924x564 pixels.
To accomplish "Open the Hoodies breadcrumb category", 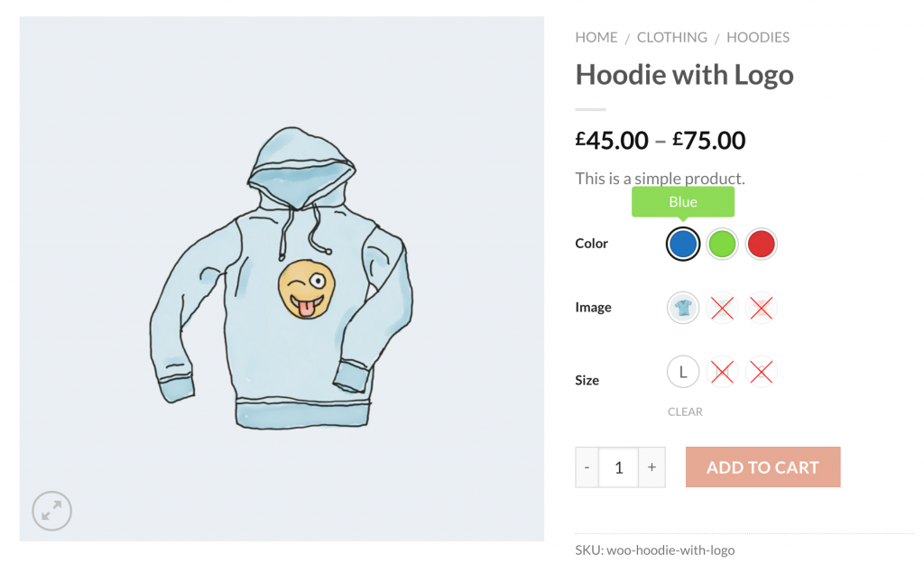I will coord(757,37).
